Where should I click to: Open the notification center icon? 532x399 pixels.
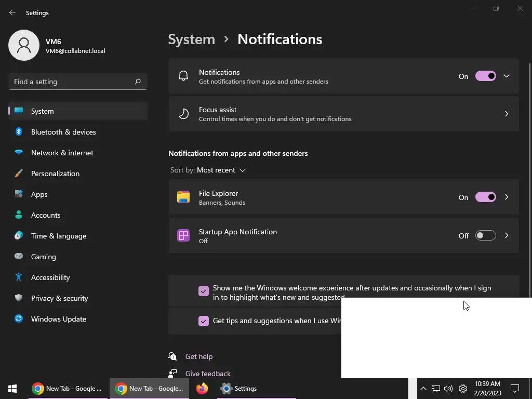pyautogui.click(x=515, y=389)
